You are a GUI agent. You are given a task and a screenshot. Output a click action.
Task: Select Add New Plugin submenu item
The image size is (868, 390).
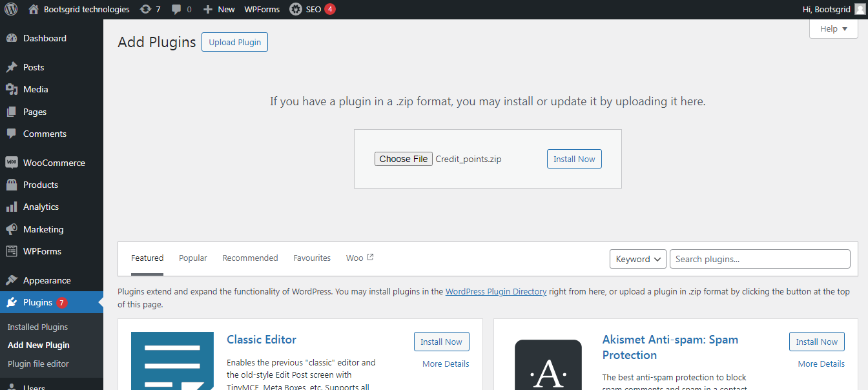pyautogui.click(x=39, y=345)
